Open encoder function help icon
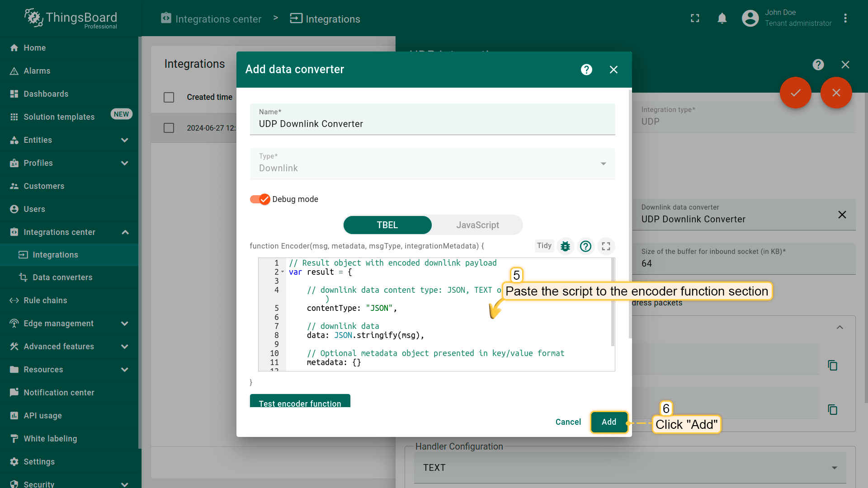868x488 pixels. (x=585, y=246)
